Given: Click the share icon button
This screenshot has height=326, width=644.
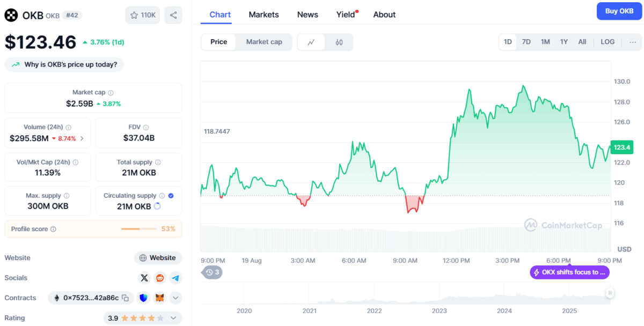Looking at the screenshot, I should click(x=173, y=15).
